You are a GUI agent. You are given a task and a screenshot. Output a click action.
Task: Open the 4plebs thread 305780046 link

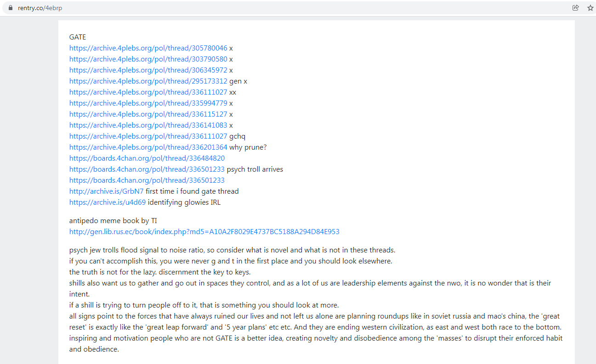click(x=148, y=48)
